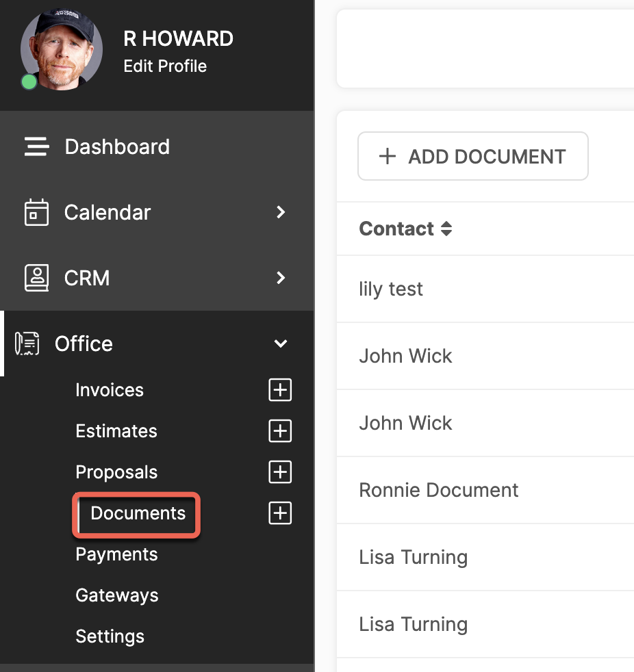Click the plus icon next to Proposals
The height and width of the screenshot is (672, 634).
click(280, 472)
